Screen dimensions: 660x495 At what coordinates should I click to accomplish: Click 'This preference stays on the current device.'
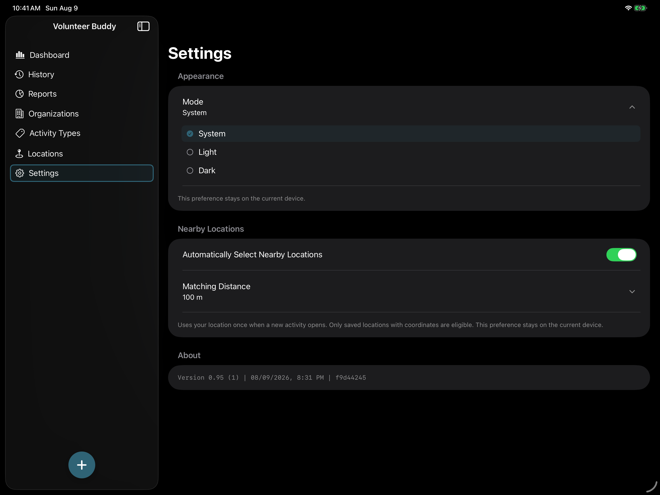(241, 198)
